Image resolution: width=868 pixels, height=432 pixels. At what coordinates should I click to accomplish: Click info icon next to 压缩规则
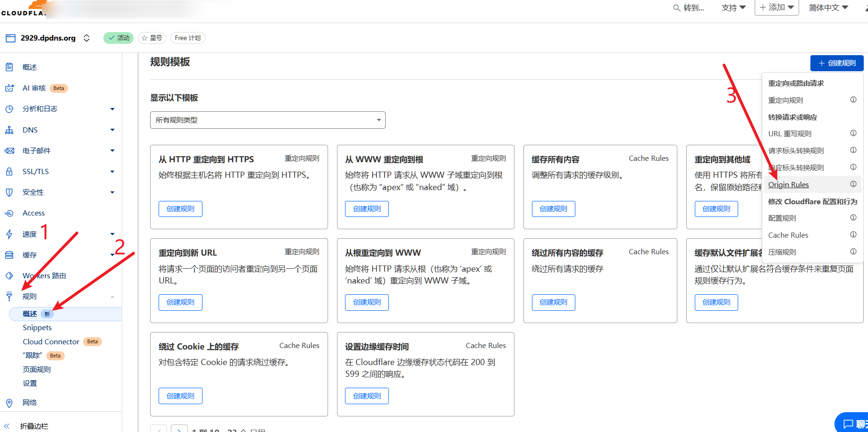click(853, 251)
